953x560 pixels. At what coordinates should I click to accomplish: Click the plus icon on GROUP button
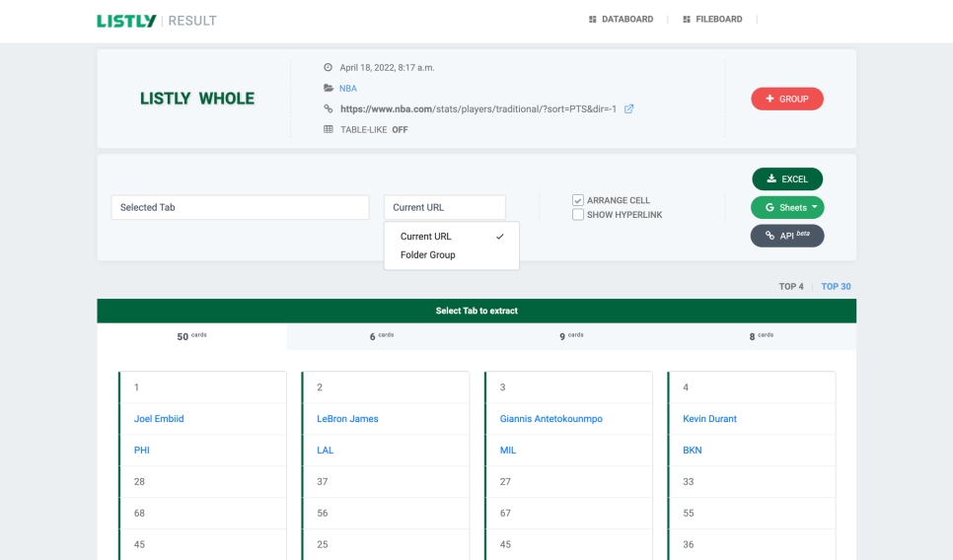click(770, 99)
